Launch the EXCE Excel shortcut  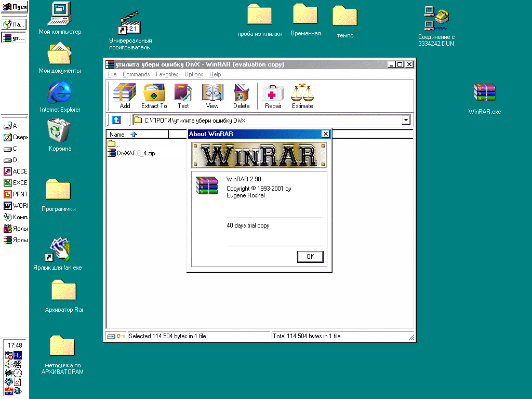[15, 183]
